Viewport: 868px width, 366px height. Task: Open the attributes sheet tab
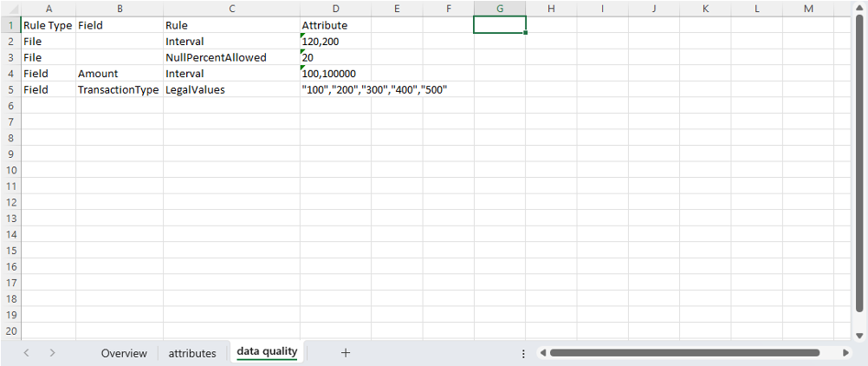[192, 353]
